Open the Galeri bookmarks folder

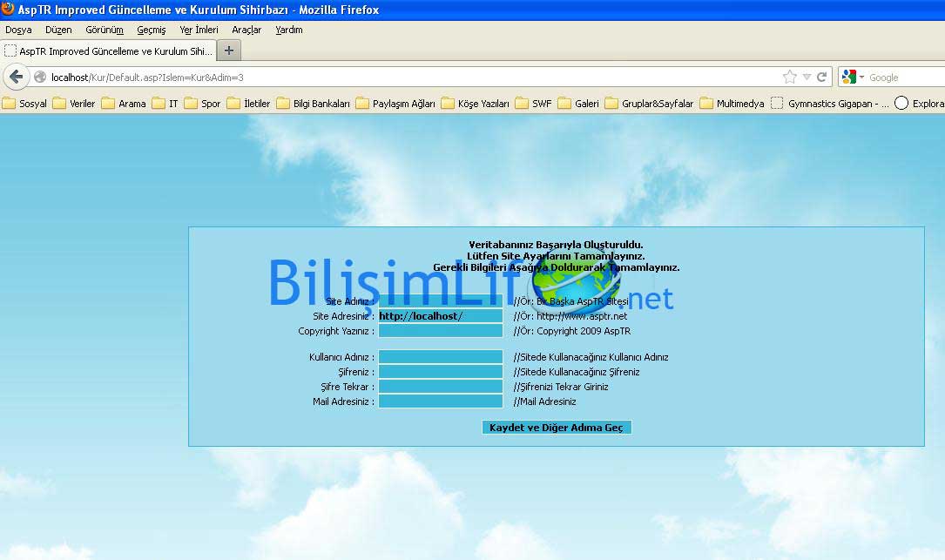[x=578, y=104]
